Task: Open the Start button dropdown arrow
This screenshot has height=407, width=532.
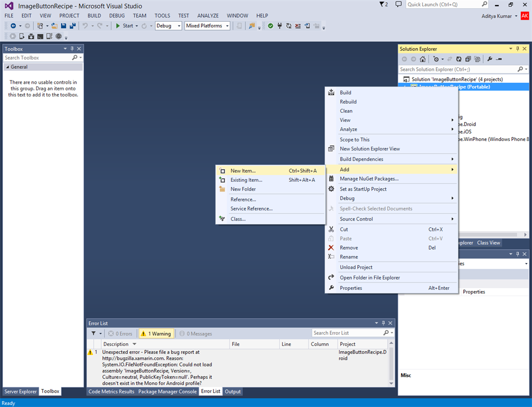Action: [x=137, y=26]
